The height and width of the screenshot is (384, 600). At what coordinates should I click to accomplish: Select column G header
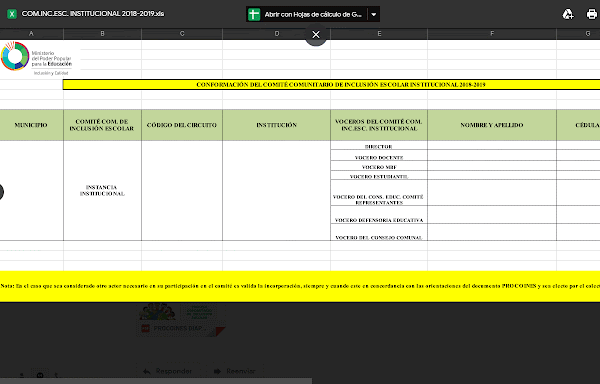click(x=578, y=34)
